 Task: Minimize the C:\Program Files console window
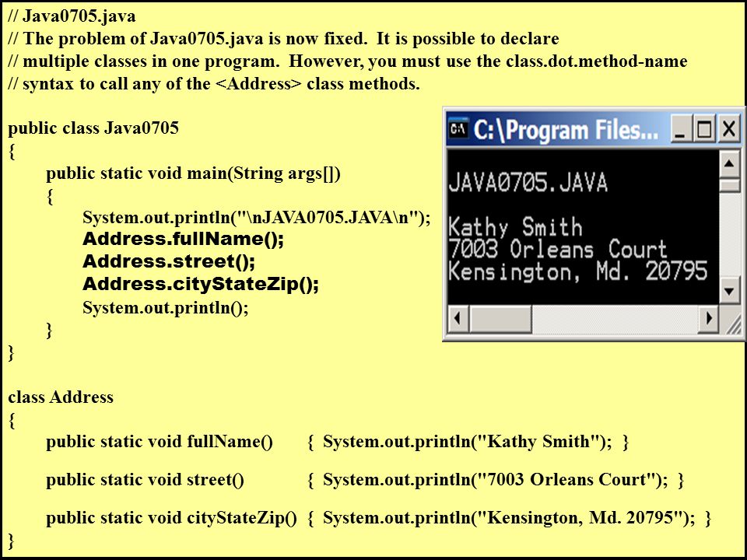click(681, 128)
